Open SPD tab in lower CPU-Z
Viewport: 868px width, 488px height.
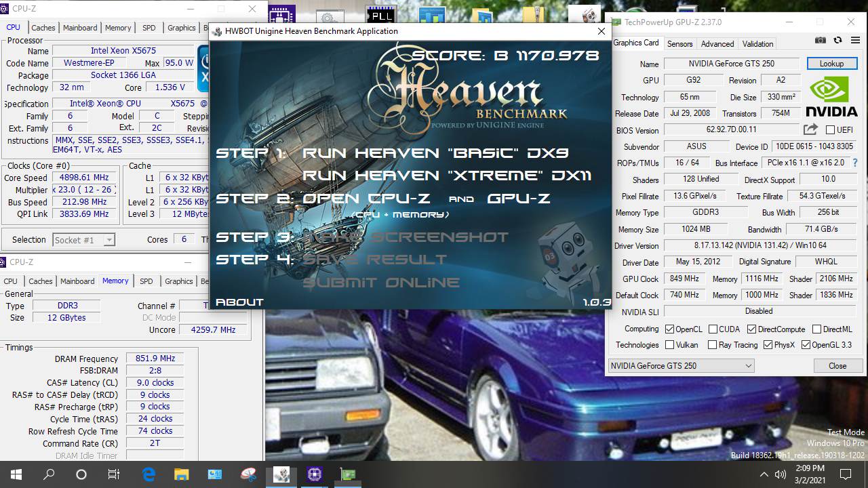(x=146, y=281)
